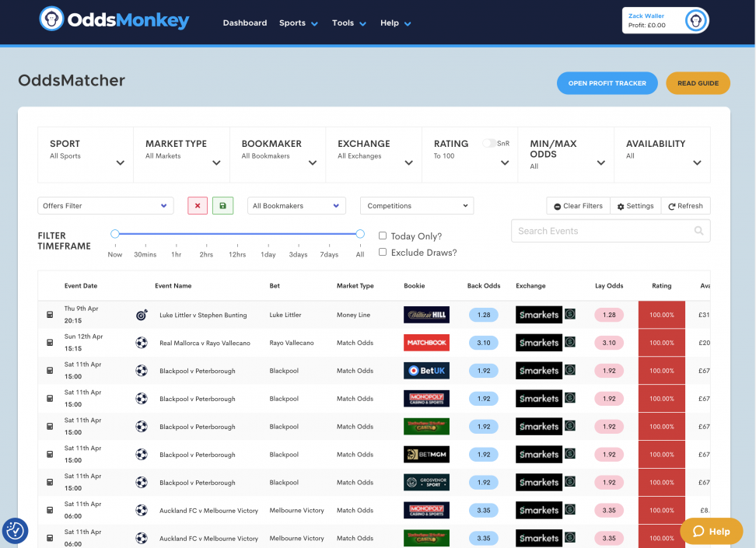Sort by Back Odds column header
Image resolution: width=756 pixels, height=548 pixels.
tap(484, 285)
